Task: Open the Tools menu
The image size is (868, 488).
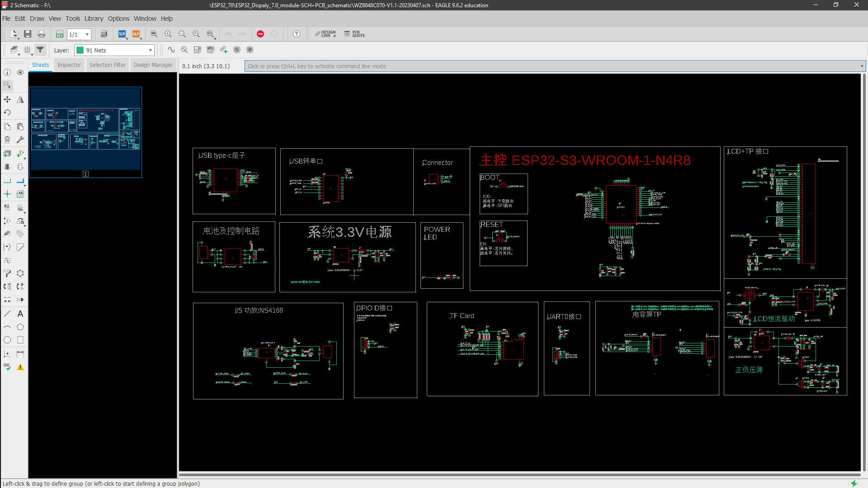Action: click(x=73, y=19)
